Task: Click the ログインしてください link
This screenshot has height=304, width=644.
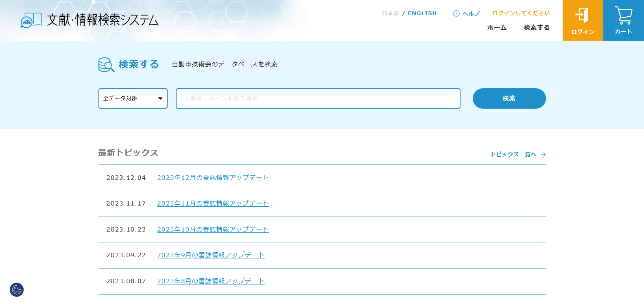Action: (521, 13)
